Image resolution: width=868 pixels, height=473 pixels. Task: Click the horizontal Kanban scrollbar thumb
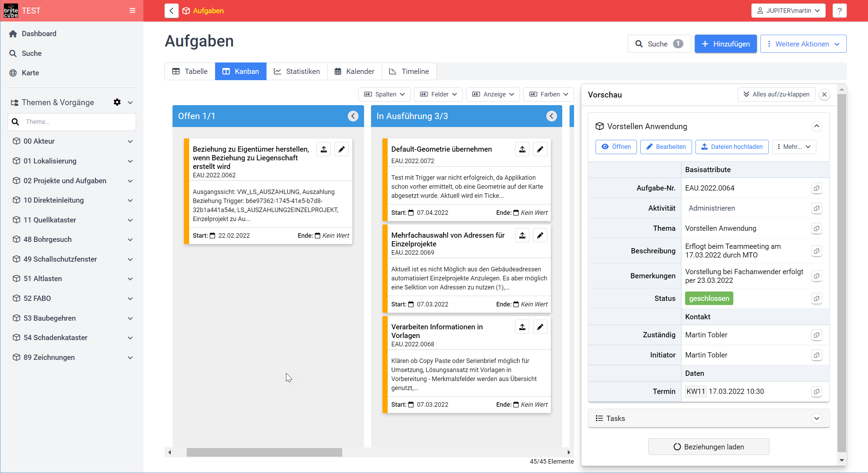[x=264, y=452]
